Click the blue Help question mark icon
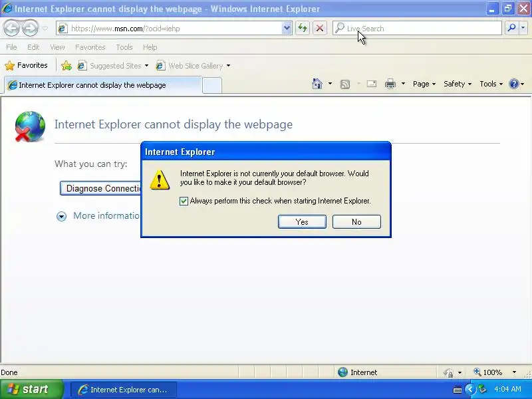The height and width of the screenshot is (399, 532). (x=514, y=84)
